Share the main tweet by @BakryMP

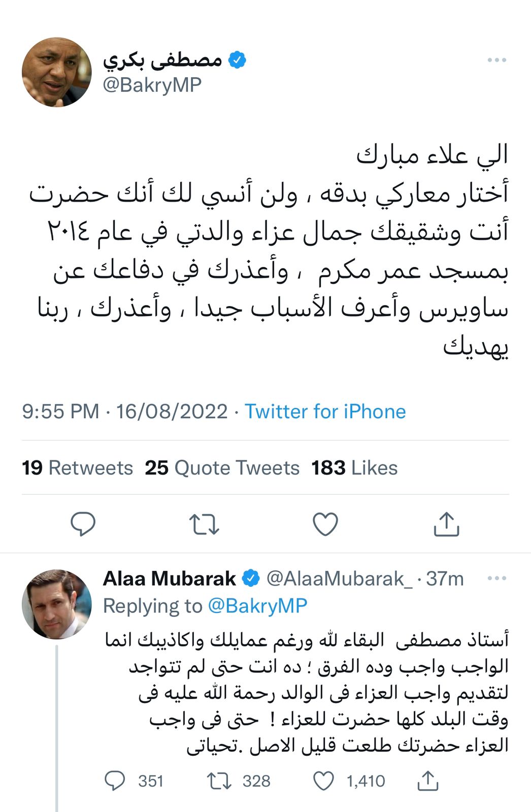(x=446, y=524)
